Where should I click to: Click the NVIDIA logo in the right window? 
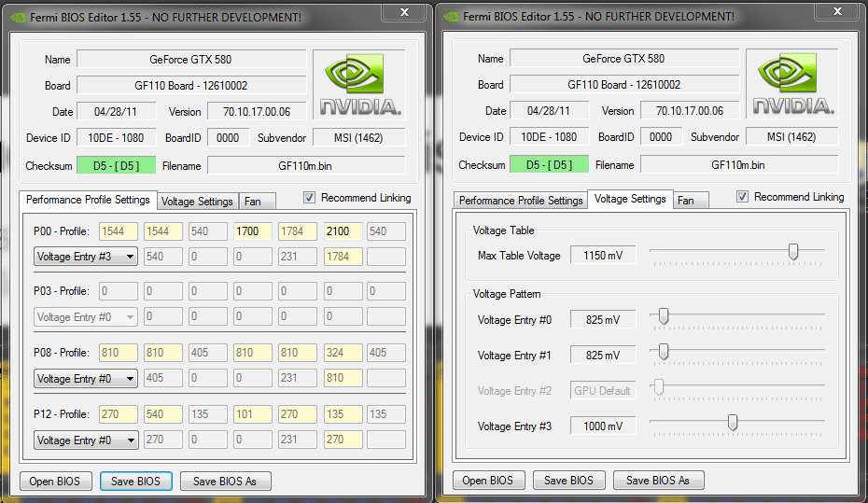click(792, 83)
